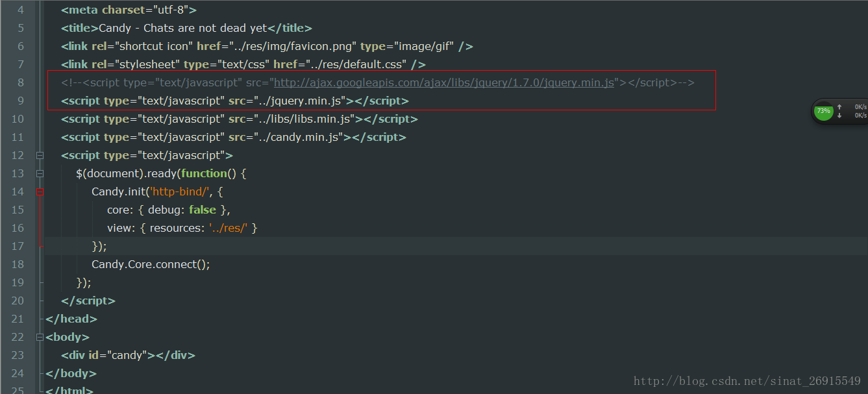Place cursor in title text 'Candy - Chats are not dead yet'
Viewport: 868px width, 394px height.
pos(183,28)
